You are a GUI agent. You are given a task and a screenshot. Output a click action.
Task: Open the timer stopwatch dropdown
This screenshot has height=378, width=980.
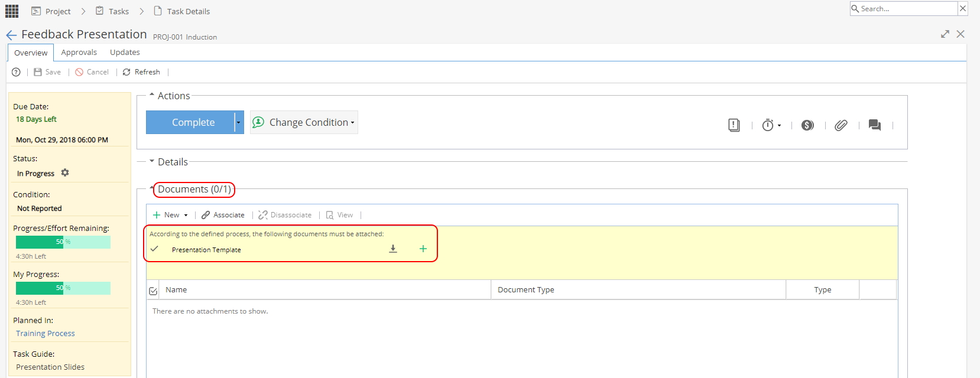[771, 125]
